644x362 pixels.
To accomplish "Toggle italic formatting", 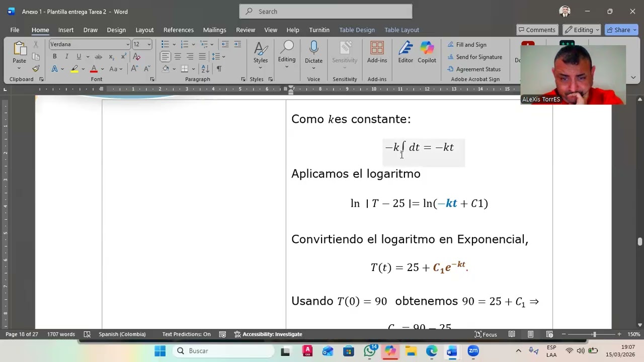I will pyautogui.click(x=66, y=56).
